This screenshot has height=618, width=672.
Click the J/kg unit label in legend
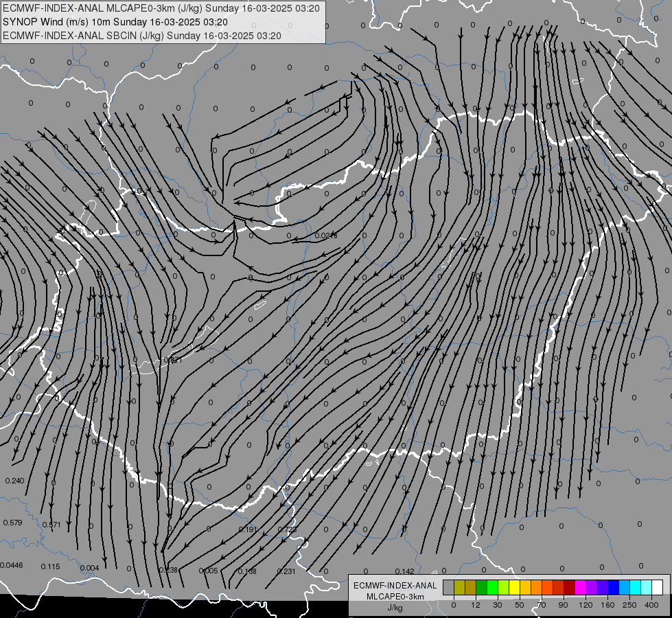395,608
